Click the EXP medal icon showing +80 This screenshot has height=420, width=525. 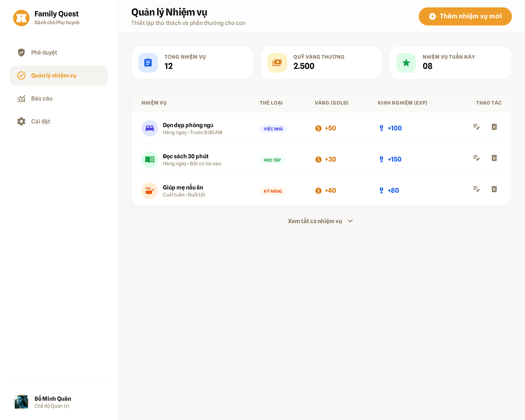tap(381, 190)
